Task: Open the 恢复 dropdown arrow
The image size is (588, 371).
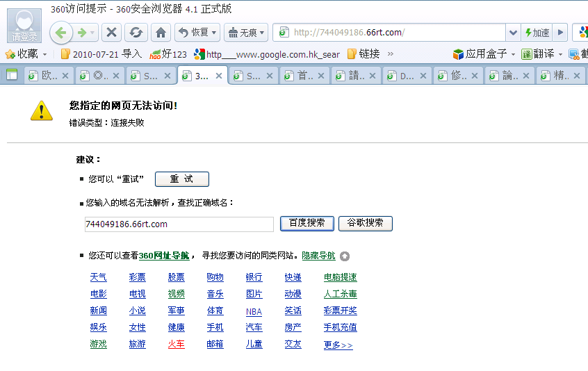Action: (214, 33)
